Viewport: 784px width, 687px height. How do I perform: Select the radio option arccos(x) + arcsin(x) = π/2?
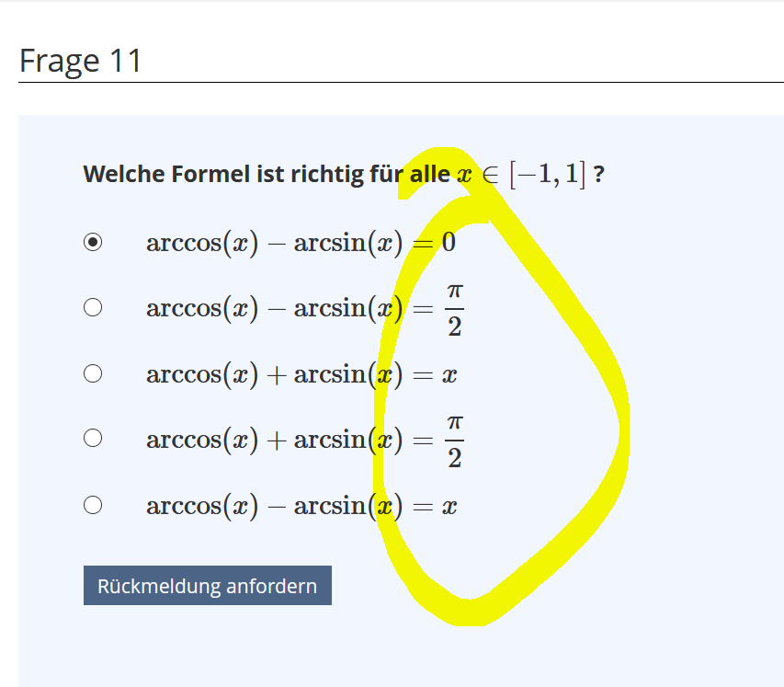click(x=92, y=439)
